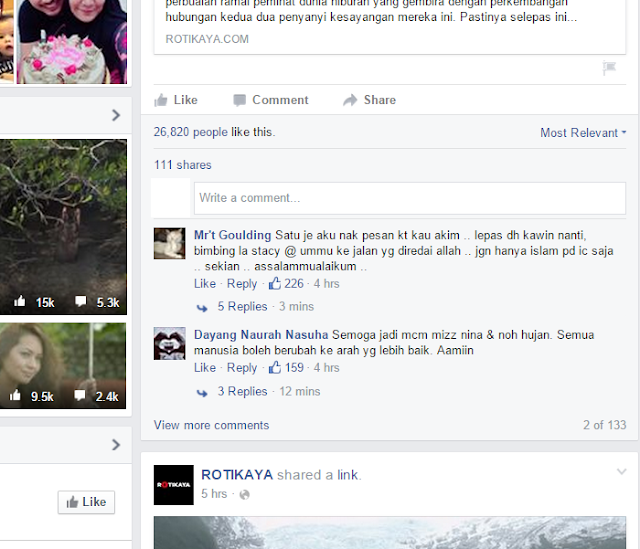Click the thumbs-up count 159 on comment
Viewport: 640px width, 549px height.
pyautogui.click(x=286, y=368)
